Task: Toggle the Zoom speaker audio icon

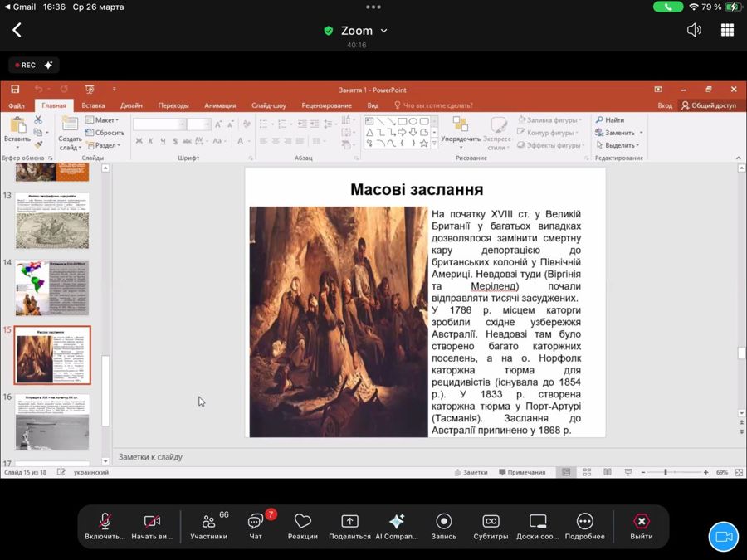Action: 694,30
